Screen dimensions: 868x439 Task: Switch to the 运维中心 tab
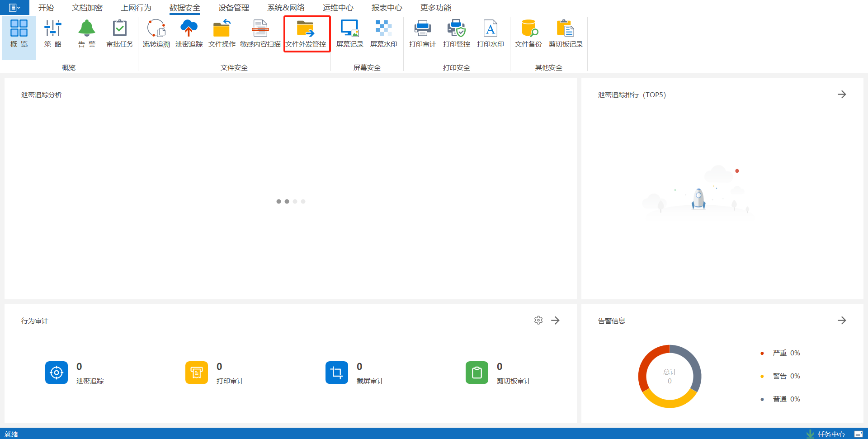pyautogui.click(x=338, y=8)
